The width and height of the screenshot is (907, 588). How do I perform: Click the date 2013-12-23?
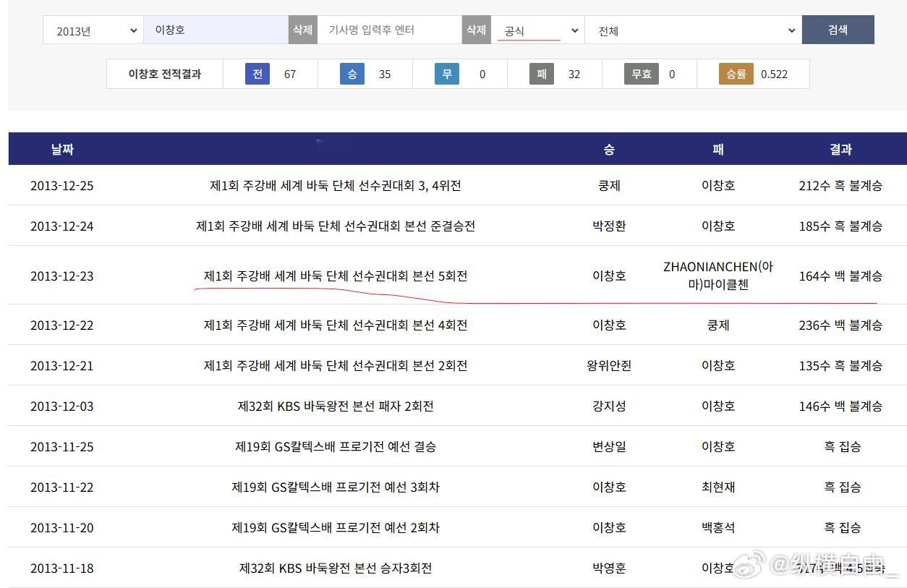[62, 276]
